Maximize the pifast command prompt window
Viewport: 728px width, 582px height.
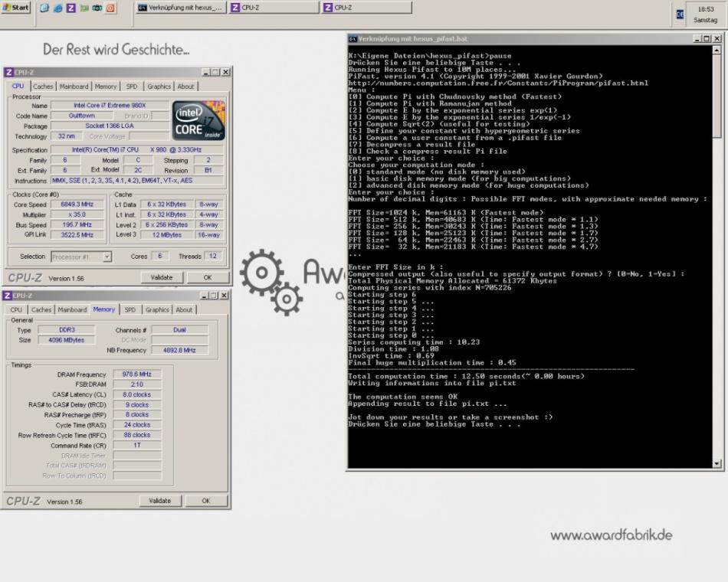coord(707,39)
